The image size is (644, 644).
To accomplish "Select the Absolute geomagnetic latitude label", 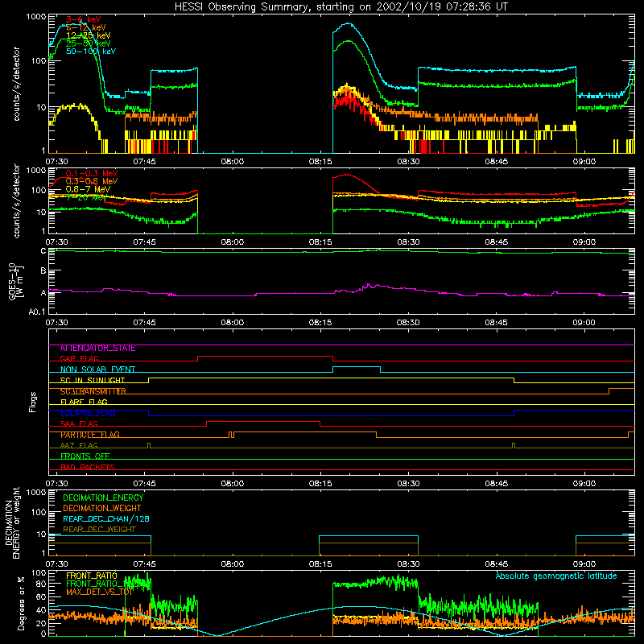I will 556,576.
